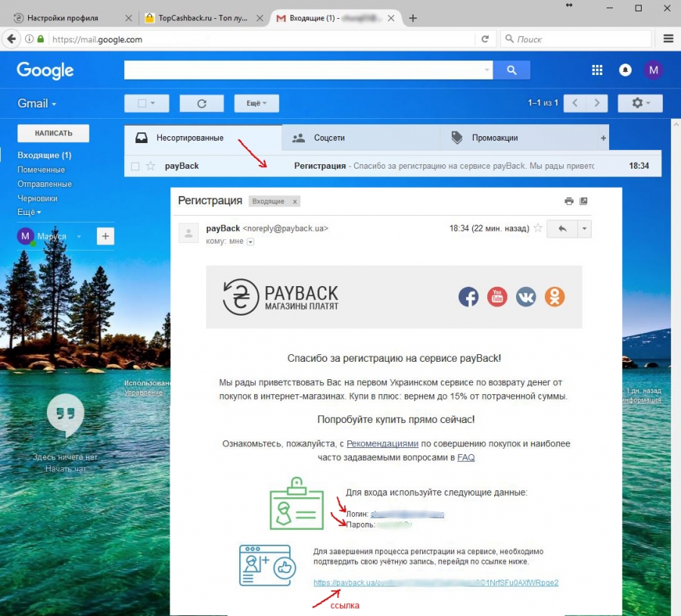Open the Черновики folder
Viewport: 681px width, 616px height.
coord(37,198)
